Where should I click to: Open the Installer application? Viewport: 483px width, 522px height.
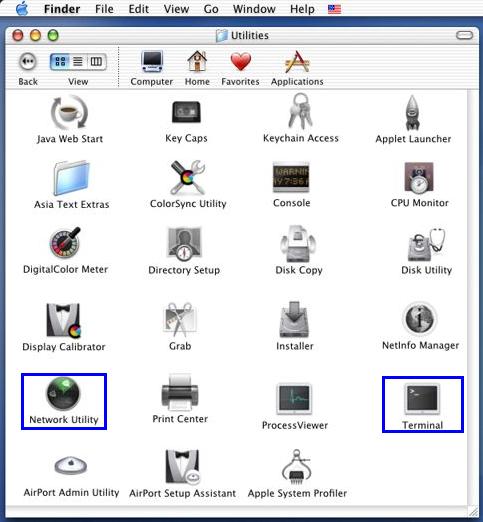294,319
